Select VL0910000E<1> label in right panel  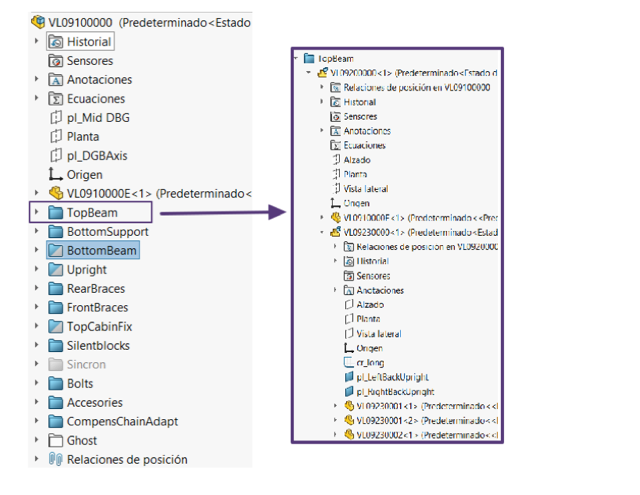click(420, 218)
